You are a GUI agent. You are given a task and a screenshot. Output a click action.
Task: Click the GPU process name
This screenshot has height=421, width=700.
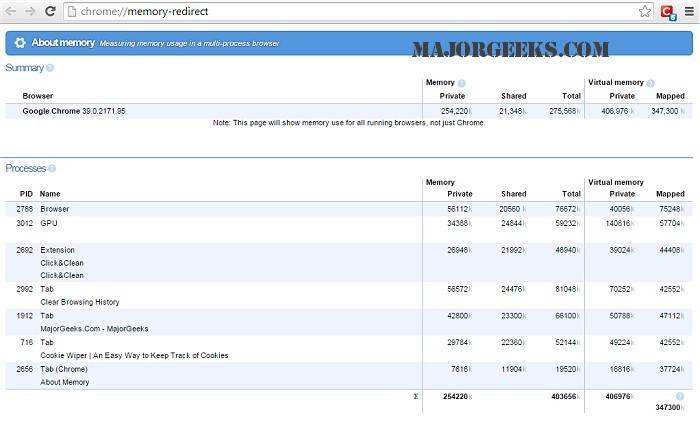click(49, 223)
